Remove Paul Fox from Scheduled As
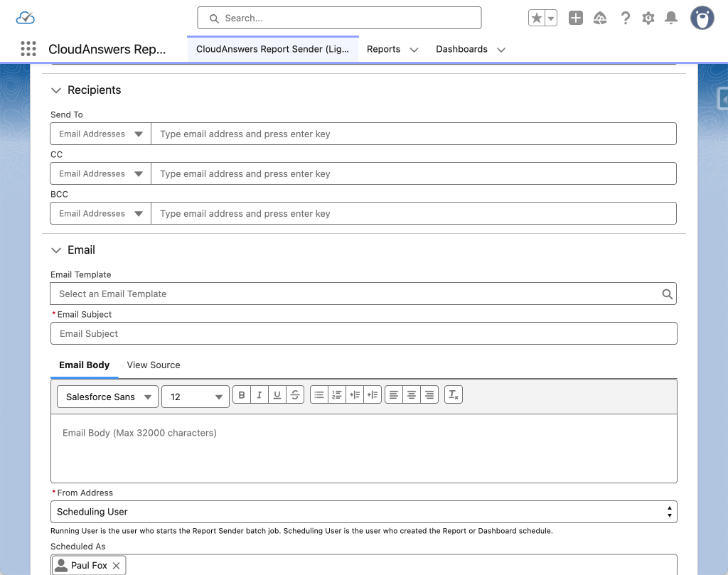Viewport: 728px width, 575px height. (x=117, y=564)
